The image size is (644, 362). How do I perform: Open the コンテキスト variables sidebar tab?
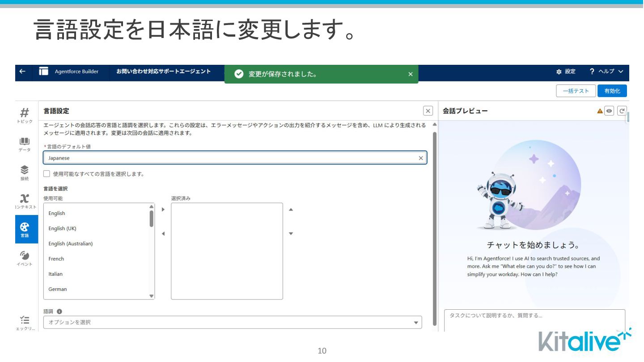pyautogui.click(x=25, y=202)
